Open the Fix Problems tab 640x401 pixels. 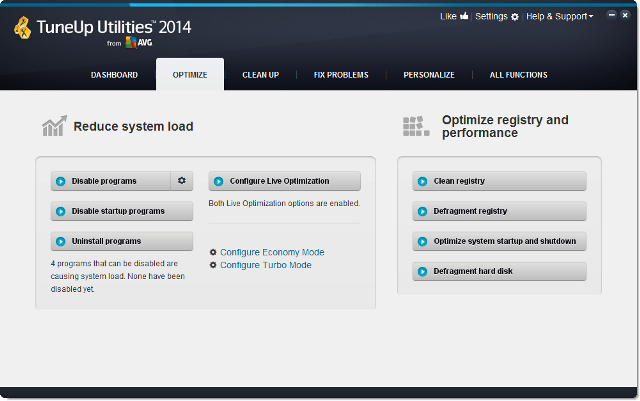pos(341,75)
